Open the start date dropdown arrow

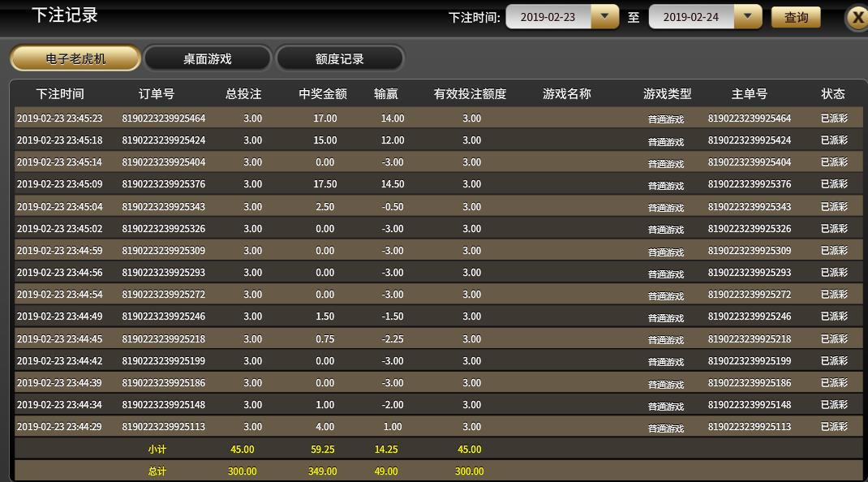pos(604,16)
